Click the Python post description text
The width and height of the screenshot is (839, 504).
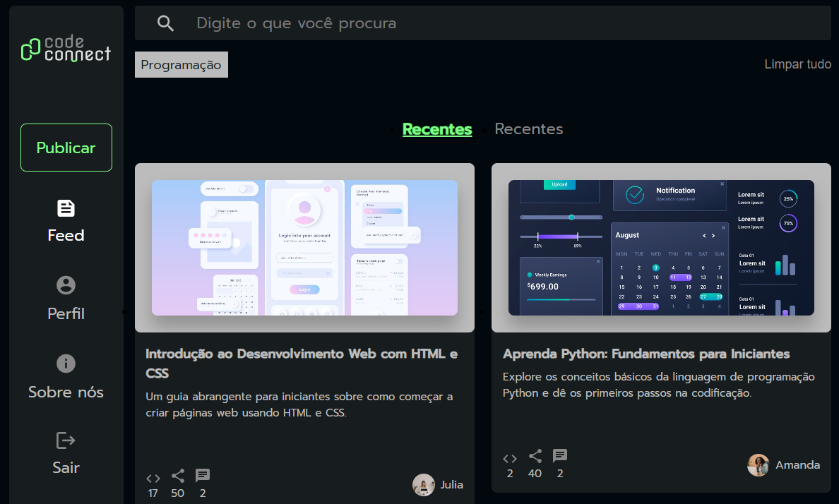pos(659,385)
